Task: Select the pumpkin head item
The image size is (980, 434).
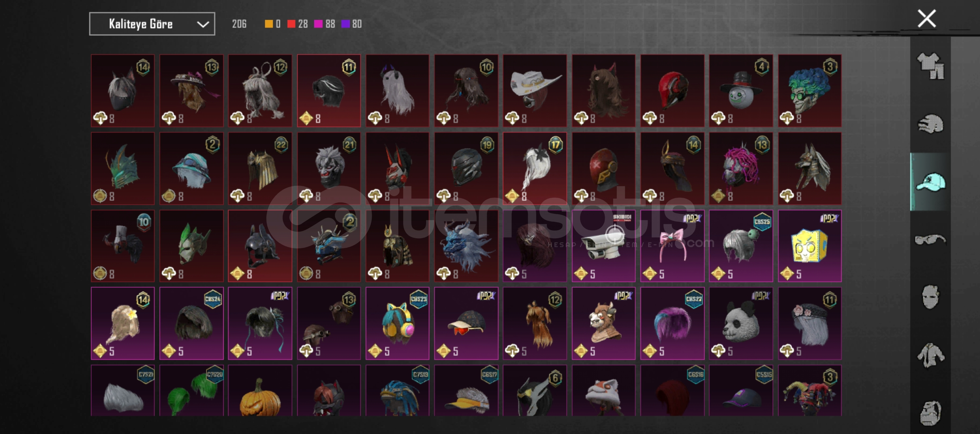Action: 260,390
